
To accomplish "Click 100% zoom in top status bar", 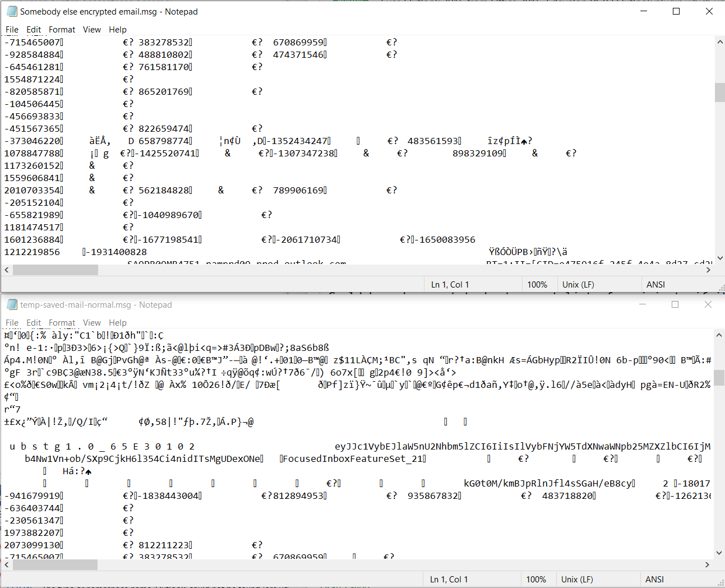I will [x=537, y=285].
